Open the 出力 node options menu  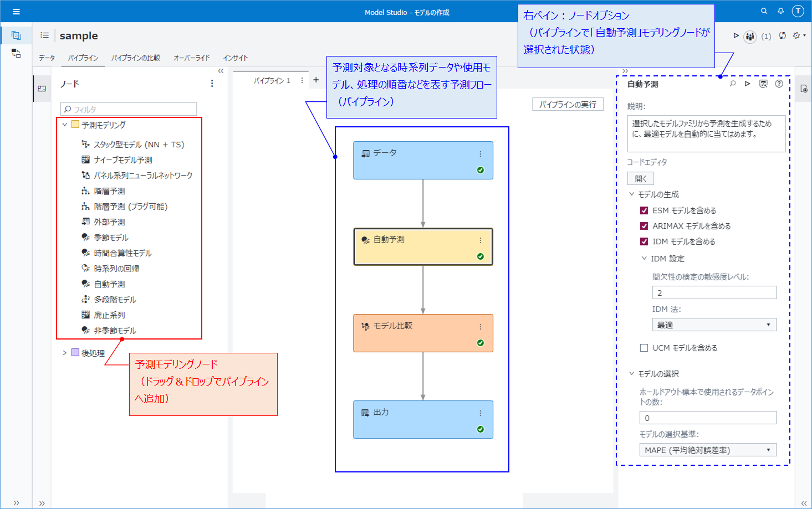(x=480, y=413)
